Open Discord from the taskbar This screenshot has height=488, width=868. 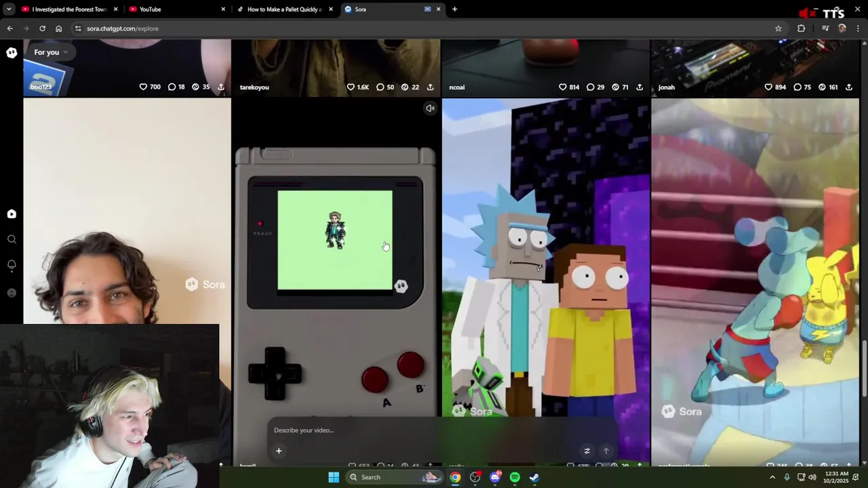click(x=495, y=477)
